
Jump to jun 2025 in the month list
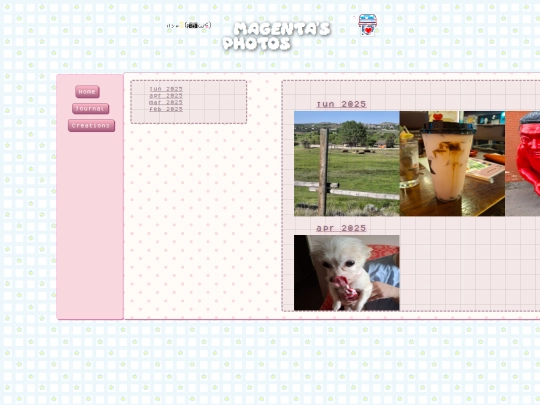(x=166, y=89)
